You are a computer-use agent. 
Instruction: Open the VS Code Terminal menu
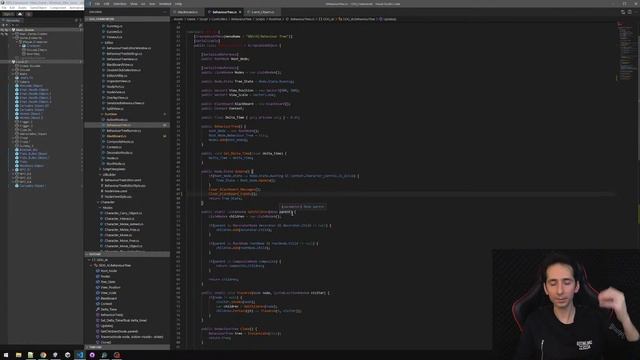point(165,4)
